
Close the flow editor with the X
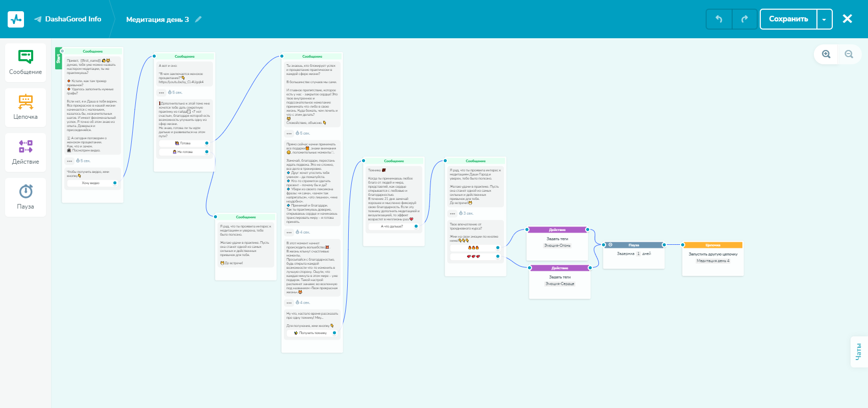pos(847,19)
